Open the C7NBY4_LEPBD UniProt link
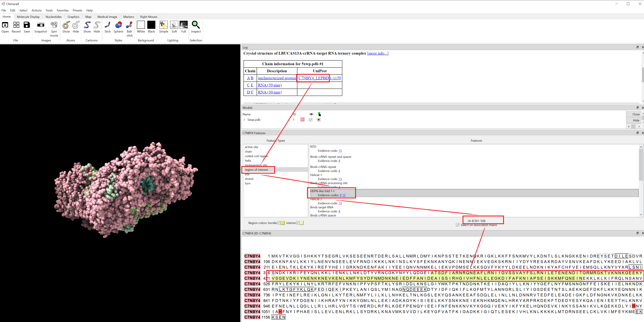The image size is (644, 322). coord(313,78)
